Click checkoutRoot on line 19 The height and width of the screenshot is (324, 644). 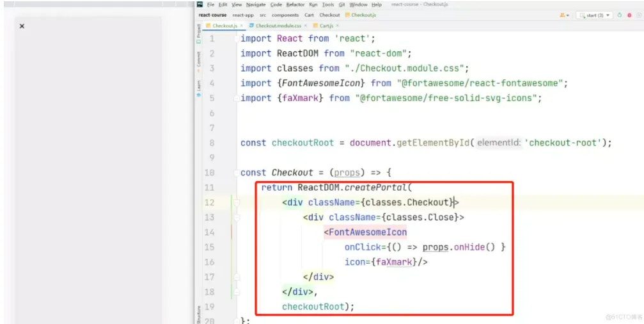313,307
